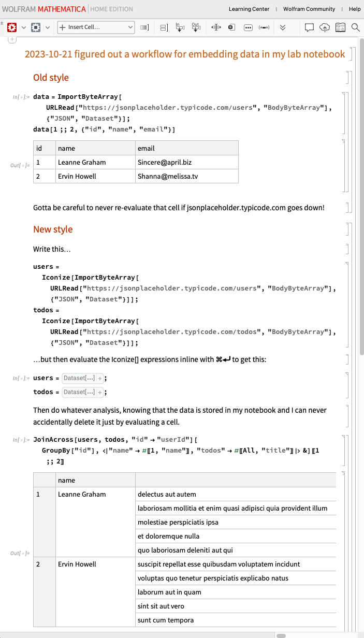Click the horizontal scrollbar thumb at bottom
The image size is (364, 638).
(x=281, y=635)
